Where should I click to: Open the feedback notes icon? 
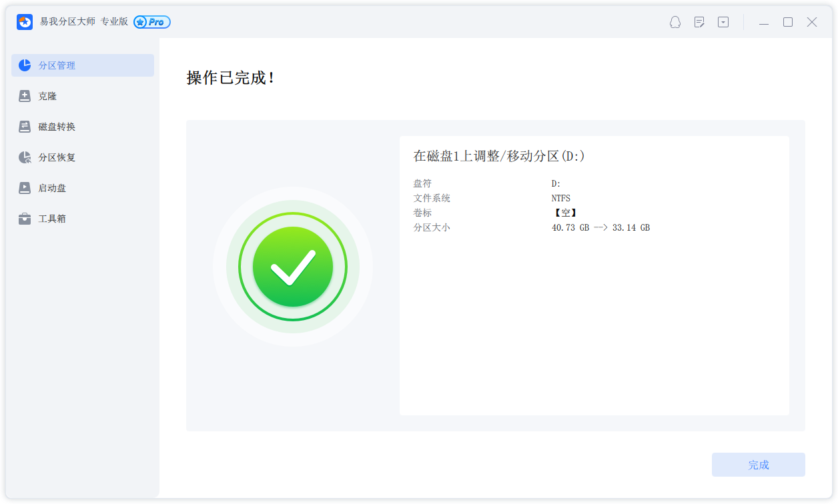[x=699, y=22]
